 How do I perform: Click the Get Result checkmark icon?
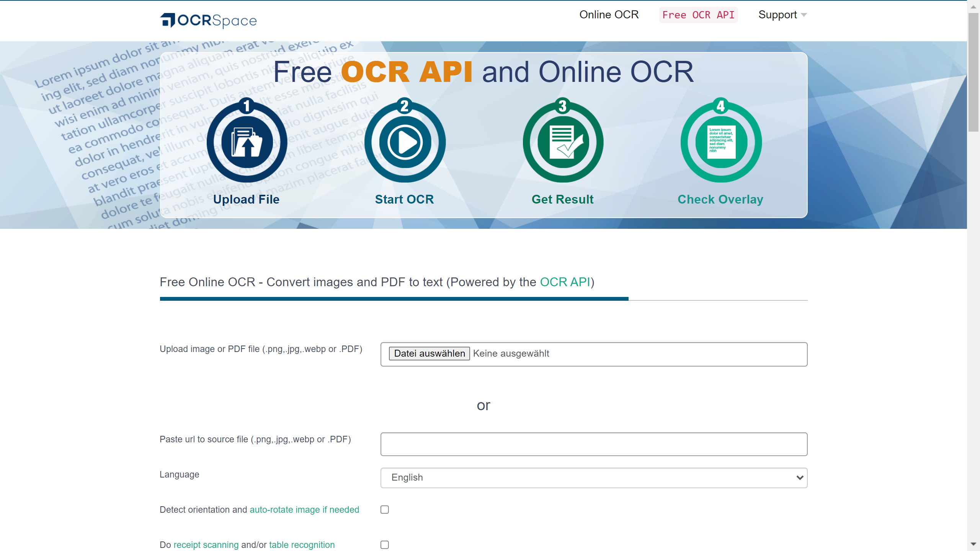[x=562, y=141]
